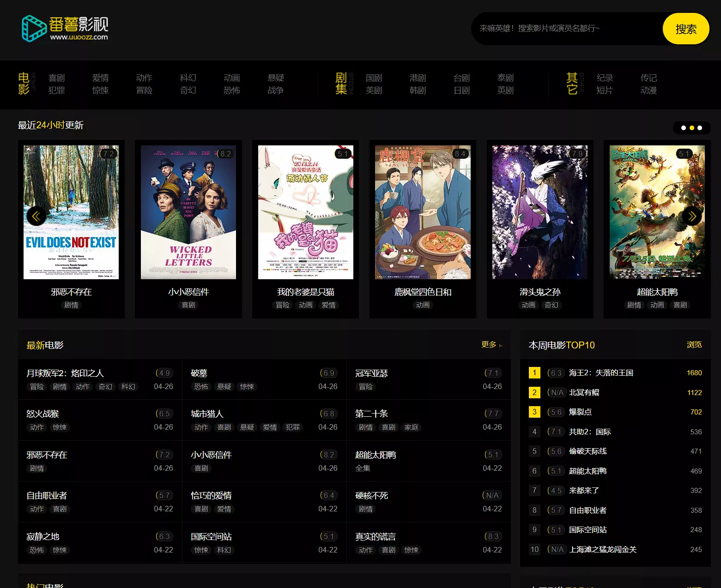This screenshot has width=721, height=588.
Task: Click the previous carousel arrow
Action: click(x=36, y=216)
